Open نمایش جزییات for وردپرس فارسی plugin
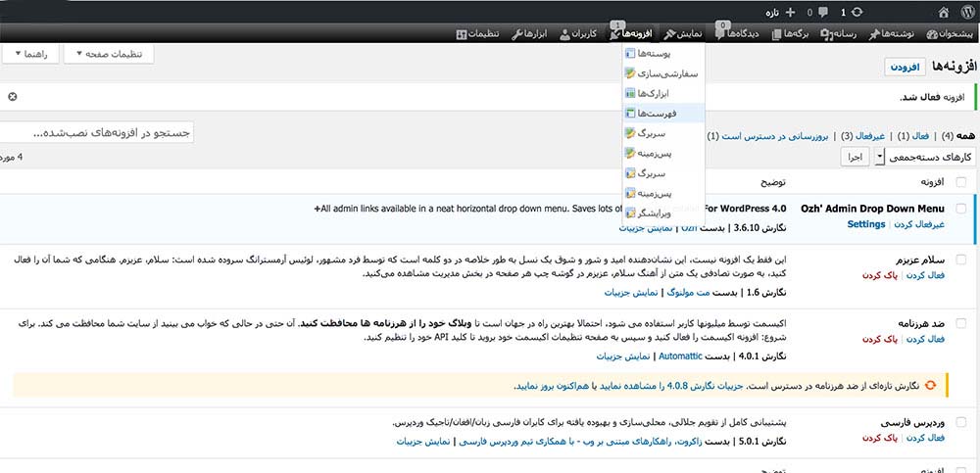This screenshot has height=473, width=980. [x=422, y=441]
